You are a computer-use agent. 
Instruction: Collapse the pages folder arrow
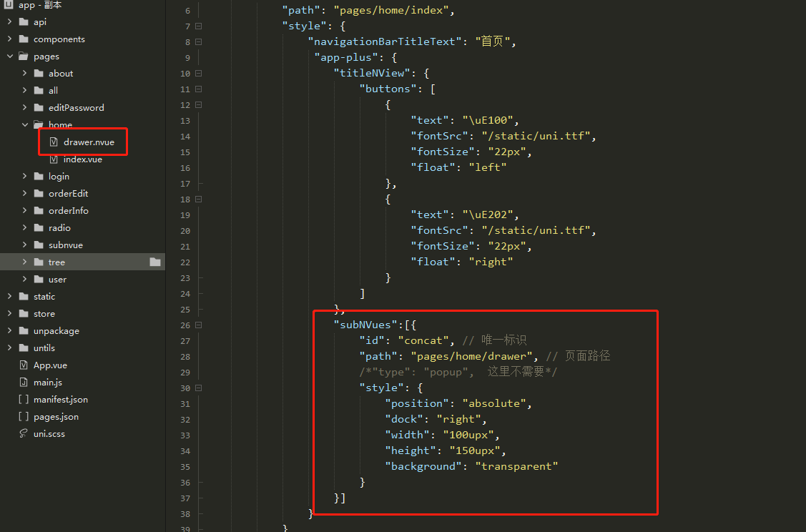pyautogui.click(x=10, y=56)
